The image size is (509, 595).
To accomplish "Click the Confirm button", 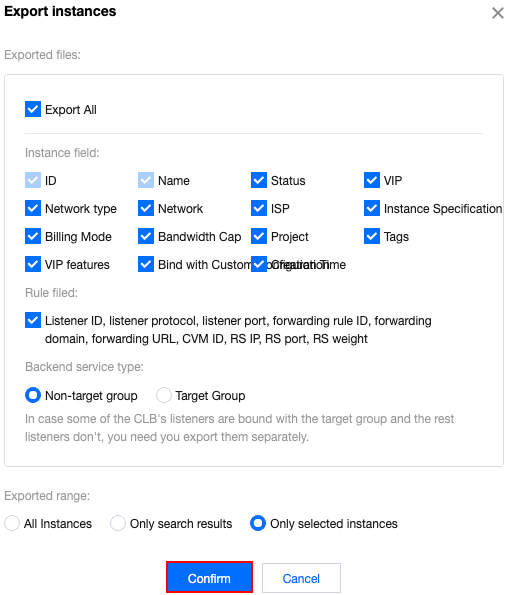I will 209,578.
